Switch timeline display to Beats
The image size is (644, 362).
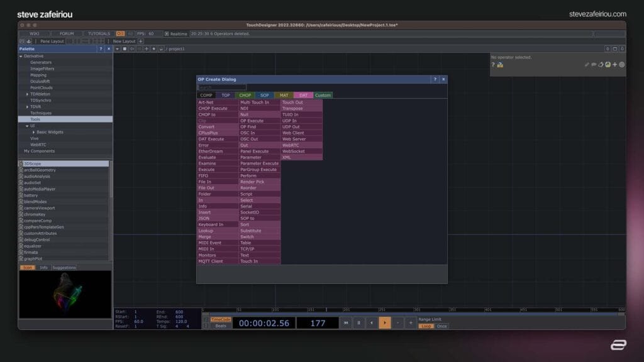click(x=221, y=326)
